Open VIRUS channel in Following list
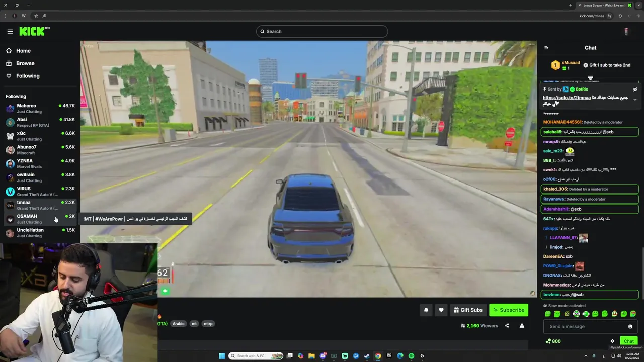The width and height of the screenshot is (644, 362). point(40,191)
